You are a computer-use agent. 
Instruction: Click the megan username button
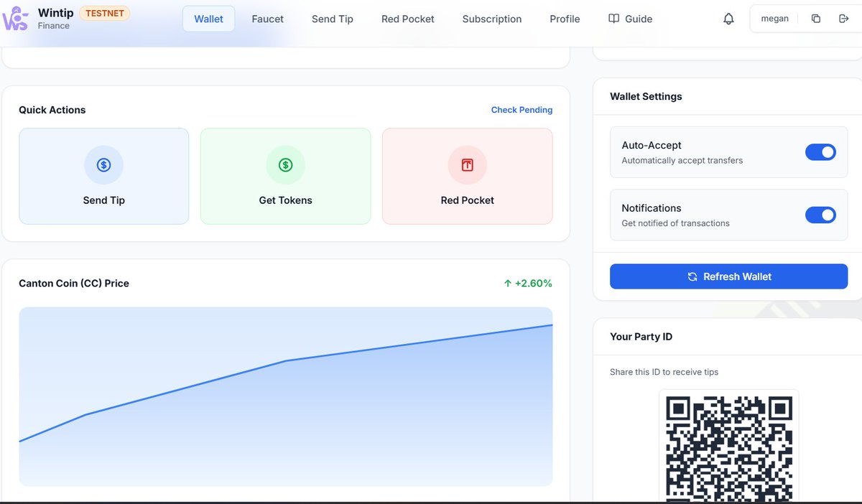(775, 19)
